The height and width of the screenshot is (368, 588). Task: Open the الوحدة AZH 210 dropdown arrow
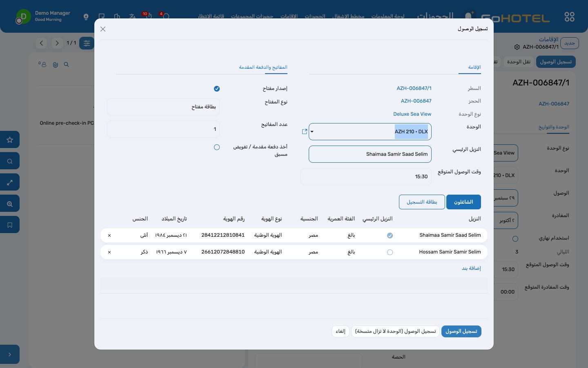[312, 132]
